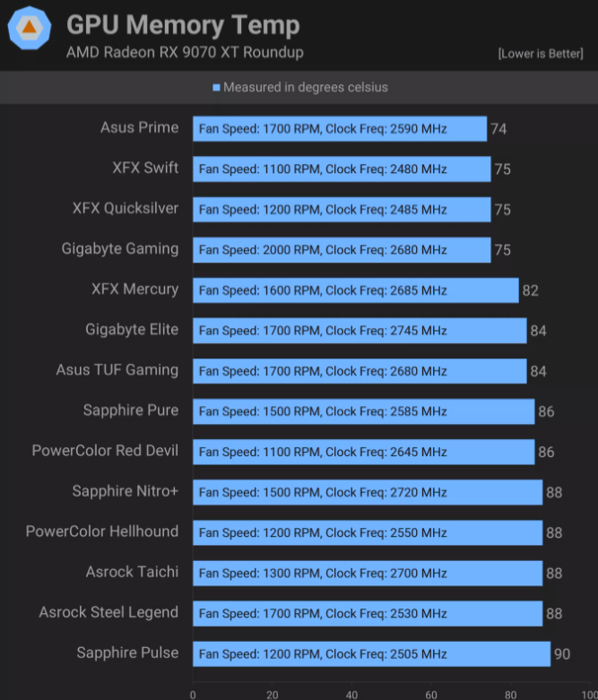This screenshot has width=598, height=700.
Task: Select the Sapphire Nitro+ bar
Action: pyautogui.click(x=367, y=492)
